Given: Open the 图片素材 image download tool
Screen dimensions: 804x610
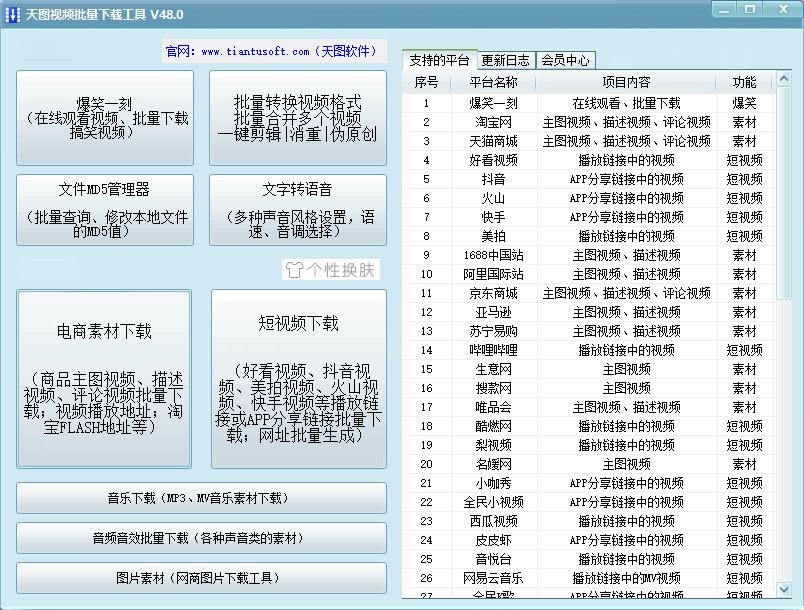Looking at the screenshot, I should (200, 578).
